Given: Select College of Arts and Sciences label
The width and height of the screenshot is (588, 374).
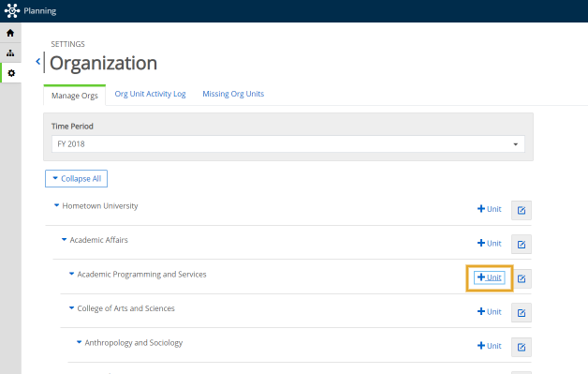Looking at the screenshot, I should [126, 308].
